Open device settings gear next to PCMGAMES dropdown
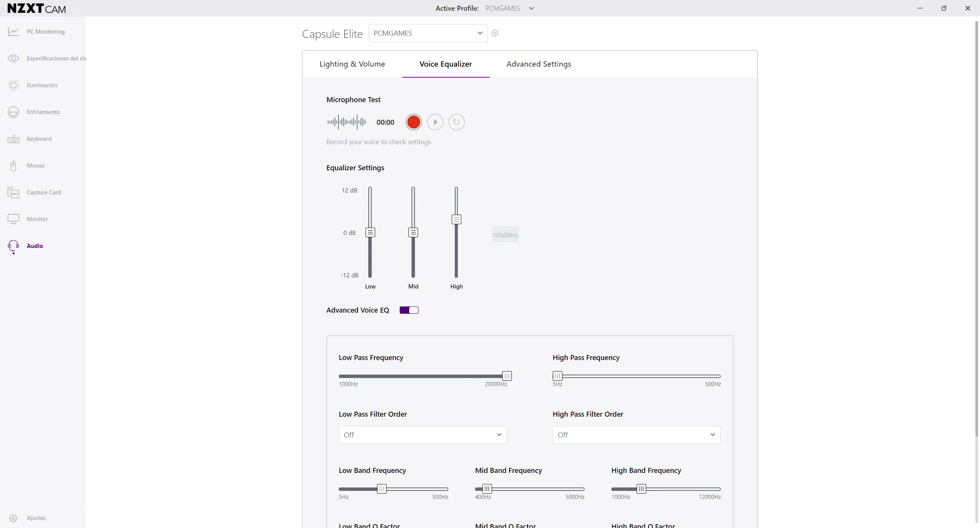Viewport: 980px width, 528px height. click(495, 33)
